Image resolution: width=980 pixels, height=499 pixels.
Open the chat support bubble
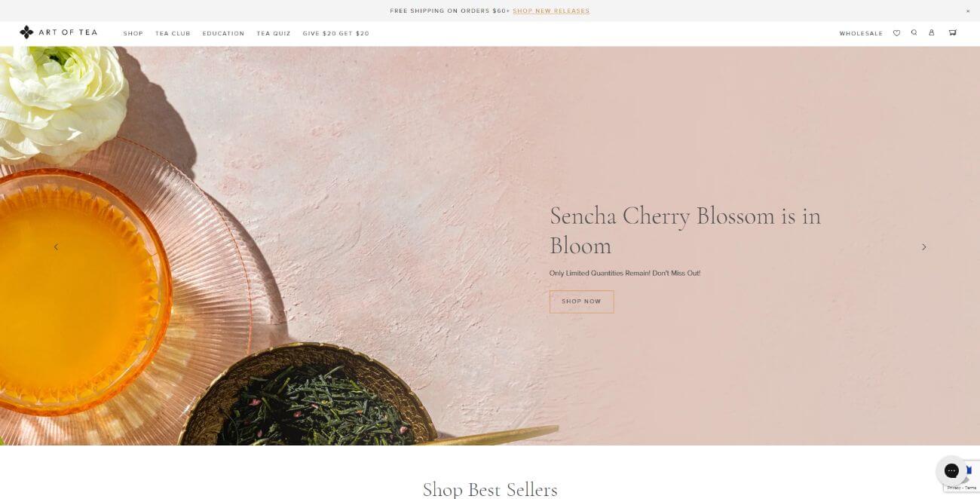[951, 471]
